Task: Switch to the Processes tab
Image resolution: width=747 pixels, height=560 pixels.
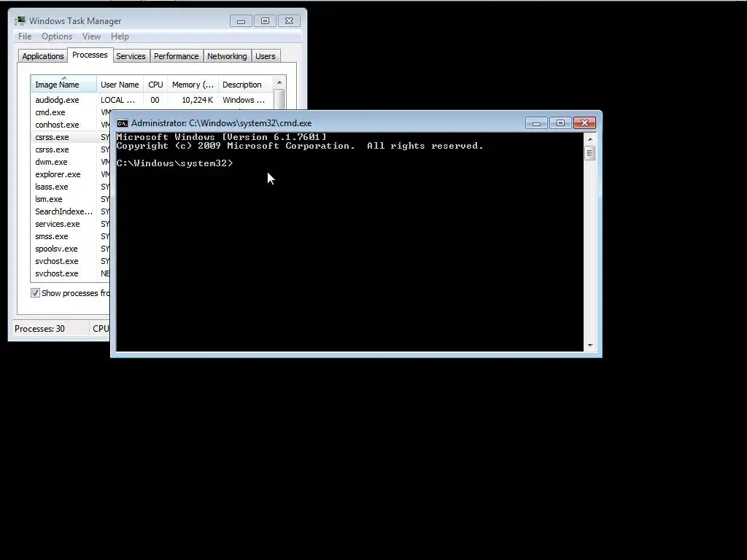Action: click(x=90, y=55)
